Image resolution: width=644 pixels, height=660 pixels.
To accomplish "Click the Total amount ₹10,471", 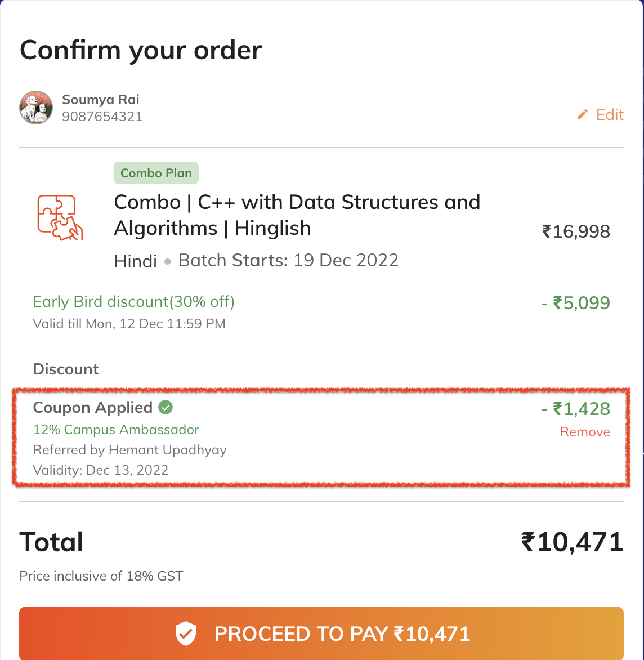I will 572,542.
